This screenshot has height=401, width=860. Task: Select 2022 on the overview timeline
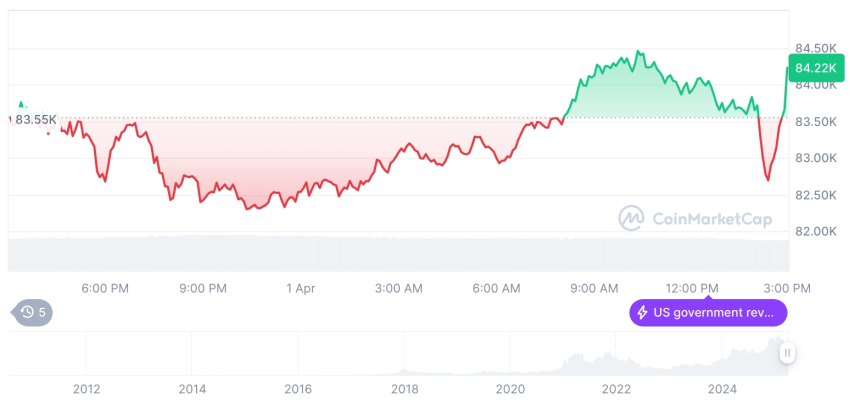[x=615, y=389]
